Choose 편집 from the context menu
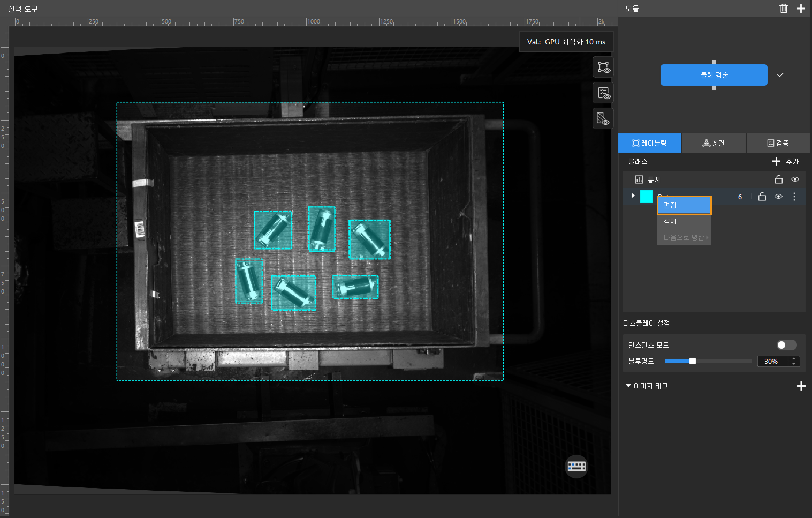Image resolution: width=812 pixels, height=518 pixels. 684,205
